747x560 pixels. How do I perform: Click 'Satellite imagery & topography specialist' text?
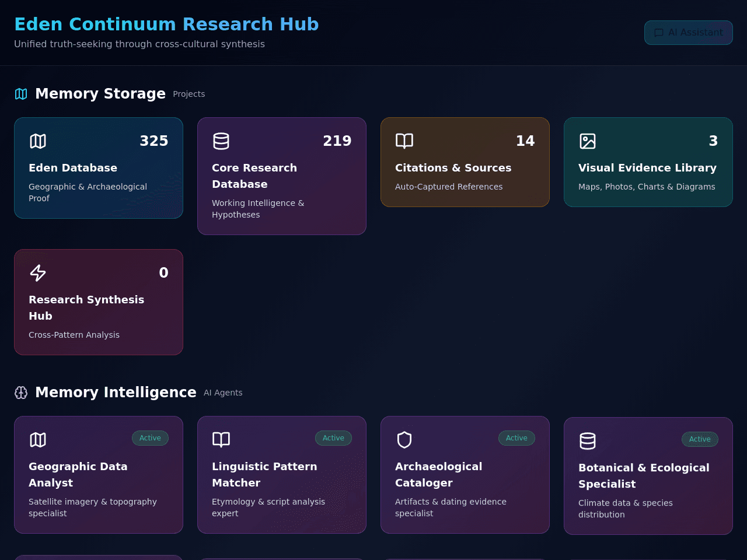(x=93, y=508)
